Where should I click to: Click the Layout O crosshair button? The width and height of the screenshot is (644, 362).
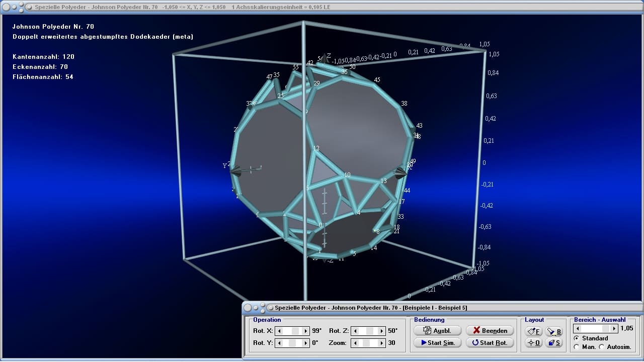pyautogui.click(x=534, y=343)
